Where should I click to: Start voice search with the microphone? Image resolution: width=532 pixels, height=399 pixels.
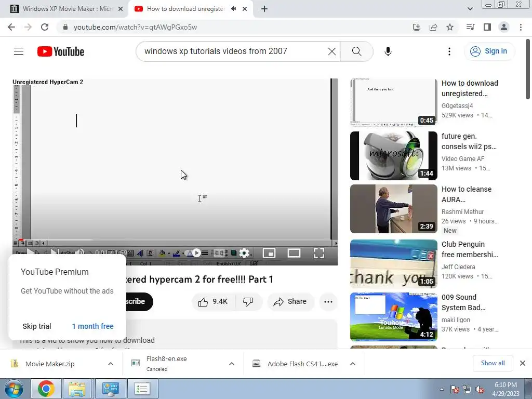point(388,51)
